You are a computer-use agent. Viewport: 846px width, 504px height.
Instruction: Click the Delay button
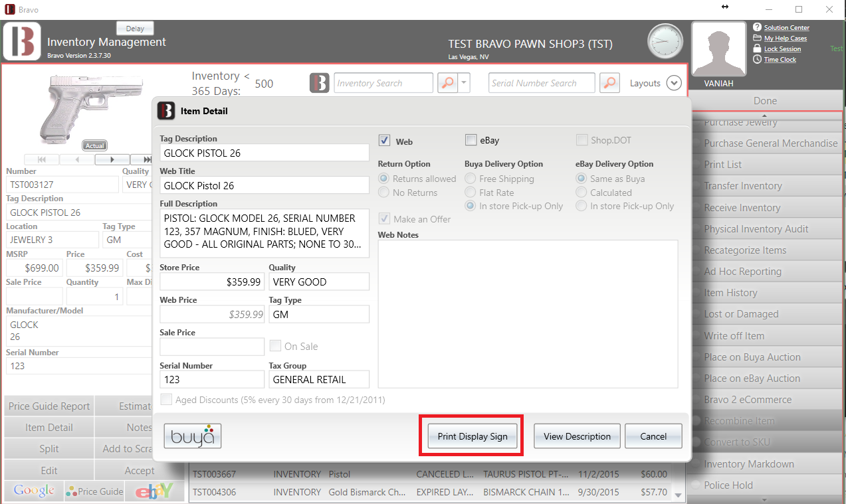(135, 29)
